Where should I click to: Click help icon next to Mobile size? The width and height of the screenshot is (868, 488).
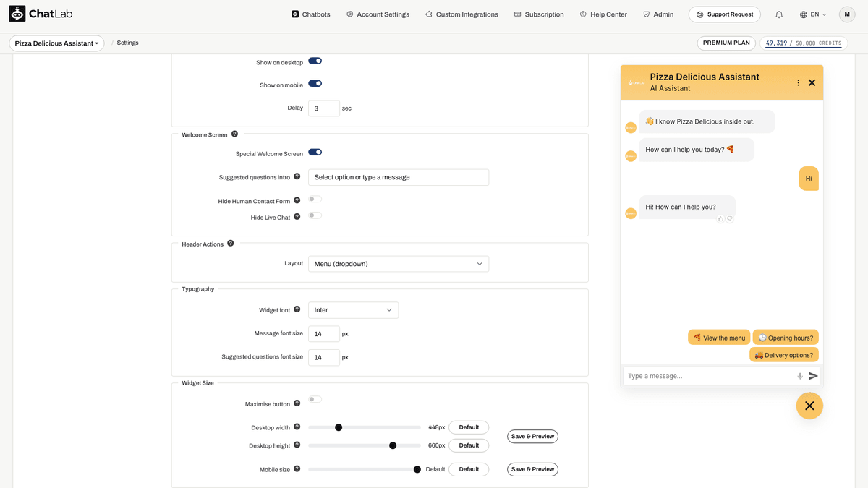[297, 469]
